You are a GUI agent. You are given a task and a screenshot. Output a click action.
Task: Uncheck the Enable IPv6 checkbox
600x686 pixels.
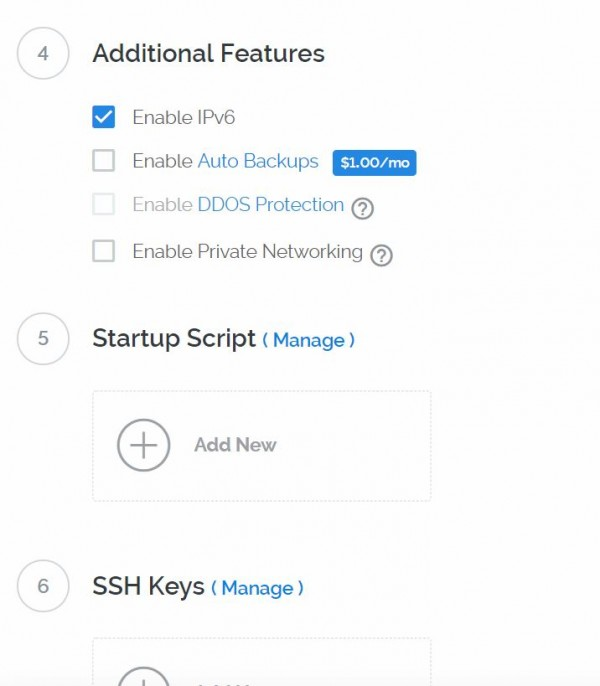point(103,117)
